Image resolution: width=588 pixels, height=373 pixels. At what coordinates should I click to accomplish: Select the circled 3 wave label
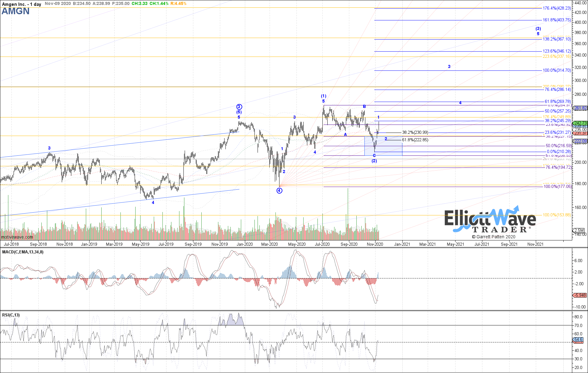tap(239, 107)
